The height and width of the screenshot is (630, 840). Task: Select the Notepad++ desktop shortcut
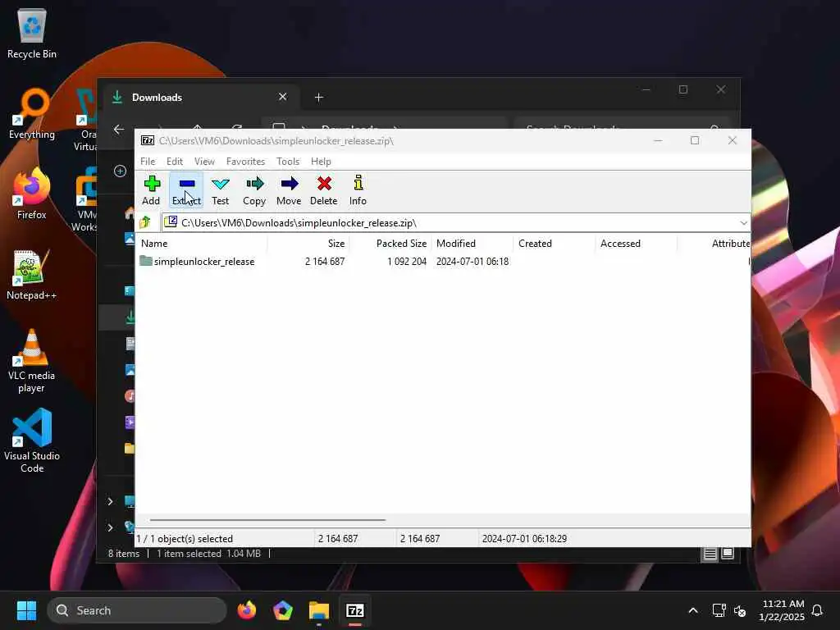(x=32, y=275)
